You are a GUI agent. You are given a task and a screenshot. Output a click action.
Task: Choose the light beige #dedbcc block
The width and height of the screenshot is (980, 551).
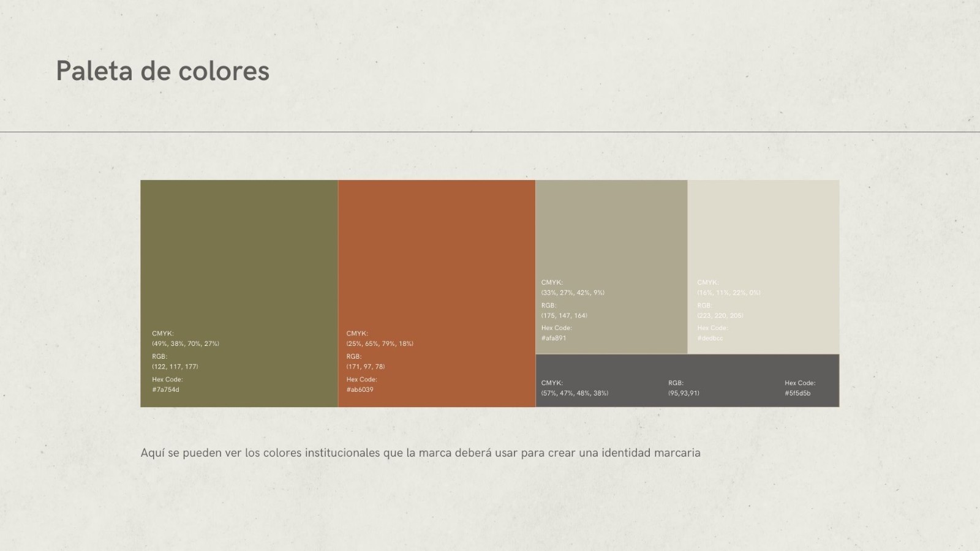763,227
